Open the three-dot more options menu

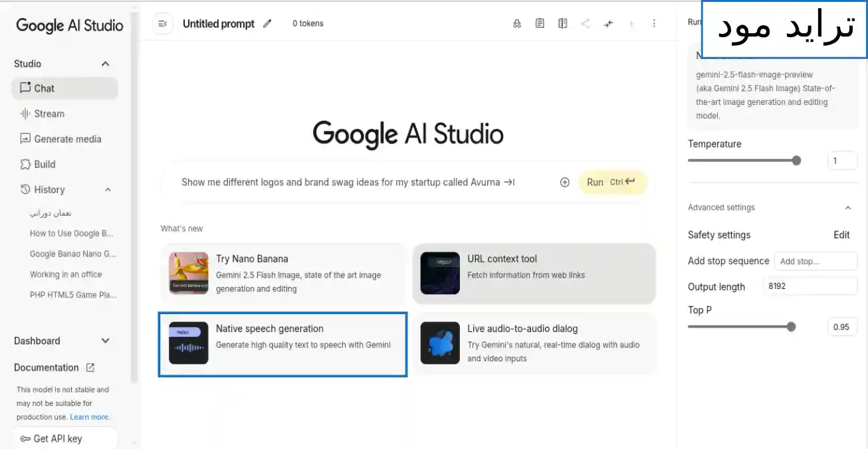(x=654, y=24)
